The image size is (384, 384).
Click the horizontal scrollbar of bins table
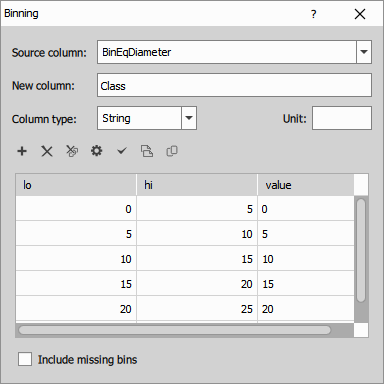tap(175, 330)
